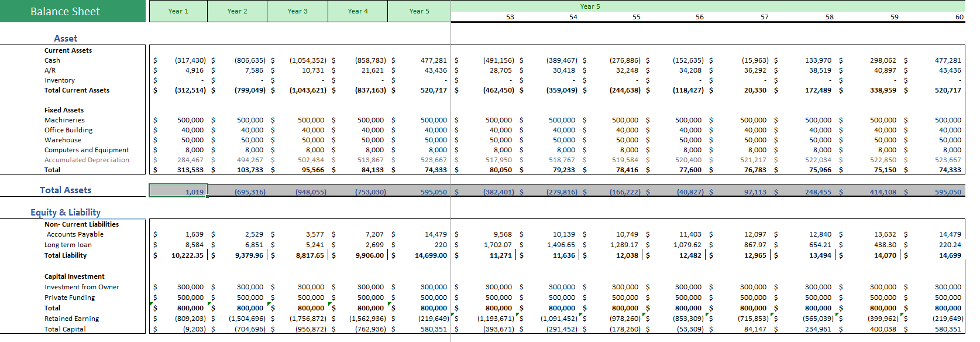Screen dimensions: 980x342
Task: Select month 58 Cash value 133,970
Action: point(818,60)
